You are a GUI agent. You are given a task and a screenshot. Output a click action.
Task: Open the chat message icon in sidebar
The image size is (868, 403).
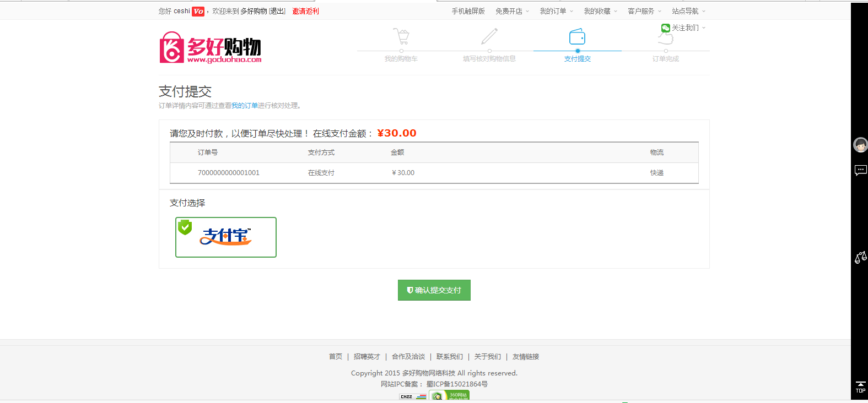860,170
